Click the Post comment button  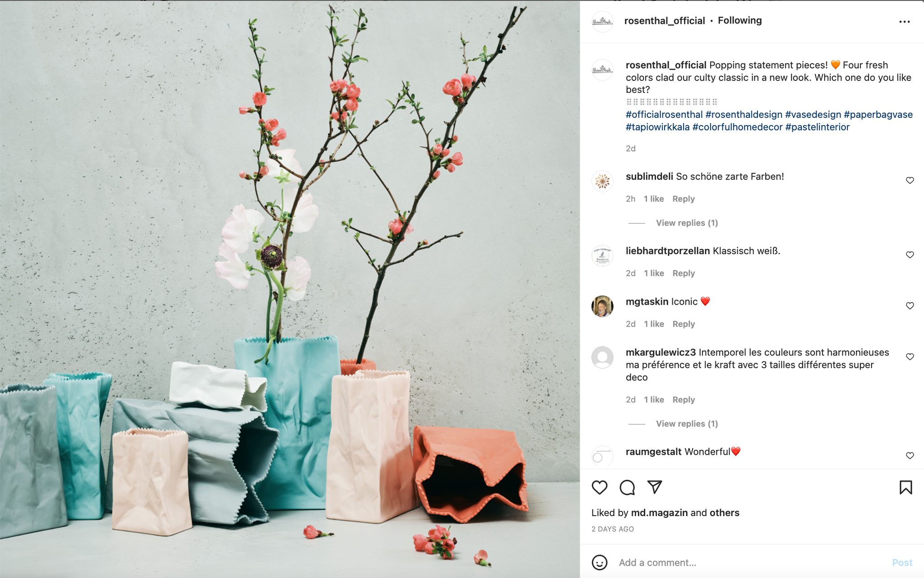point(902,562)
